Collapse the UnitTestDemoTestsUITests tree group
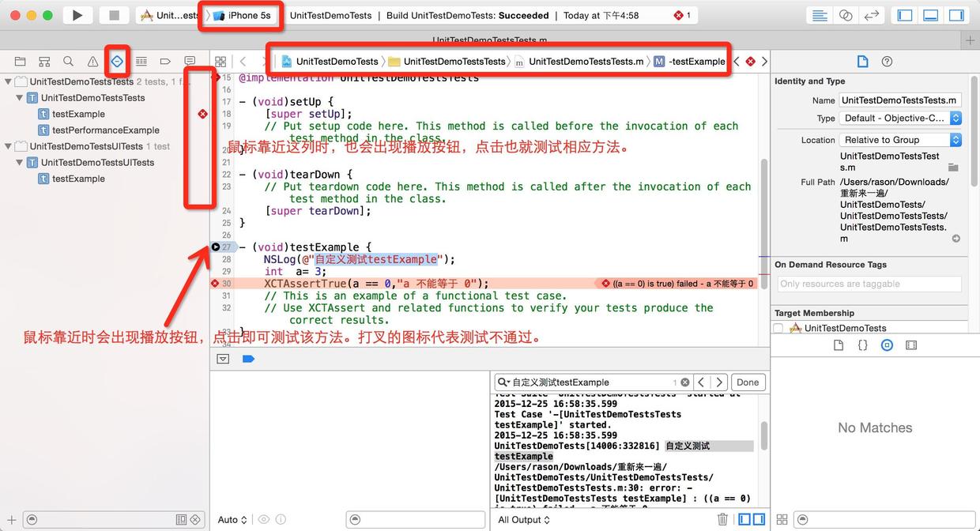 pos(9,146)
